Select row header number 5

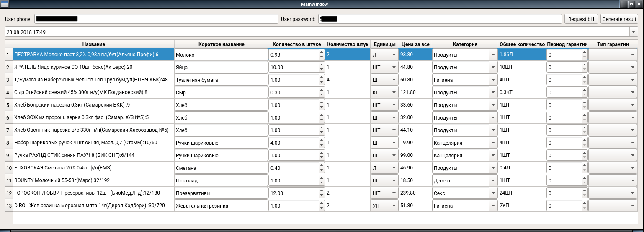pos(9,105)
